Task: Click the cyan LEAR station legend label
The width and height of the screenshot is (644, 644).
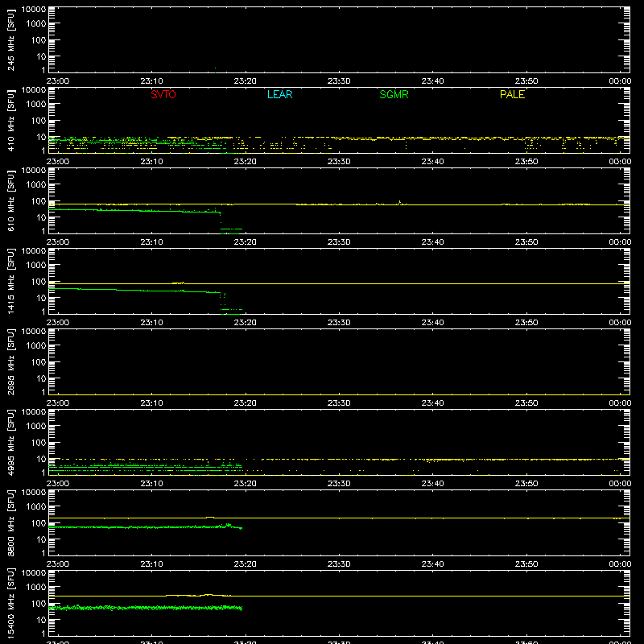Action: click(279, 94)
